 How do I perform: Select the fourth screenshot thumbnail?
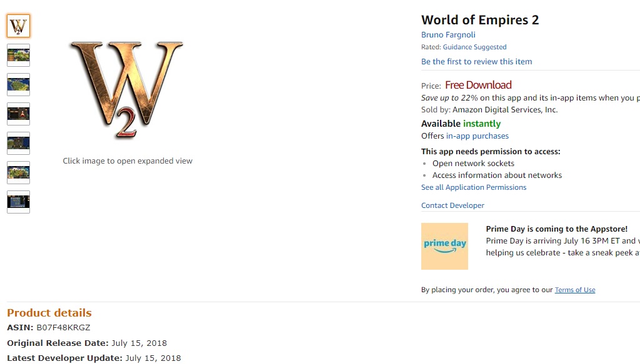coord(18,114)
